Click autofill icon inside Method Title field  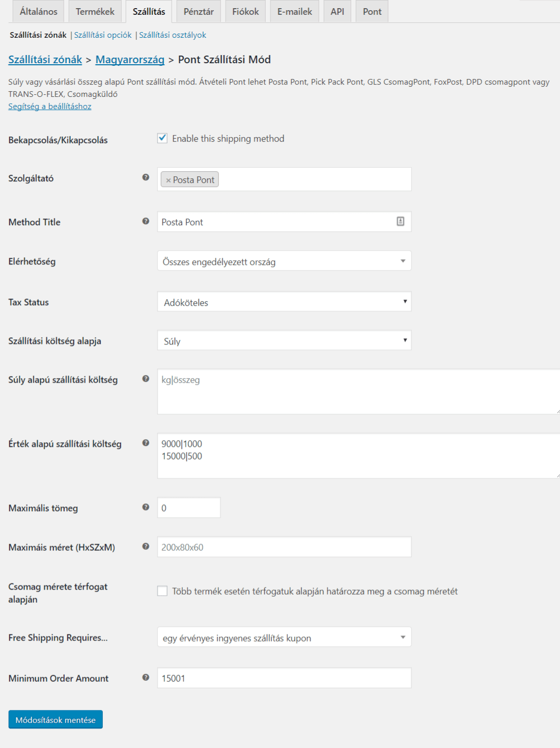tap(401, 221)
